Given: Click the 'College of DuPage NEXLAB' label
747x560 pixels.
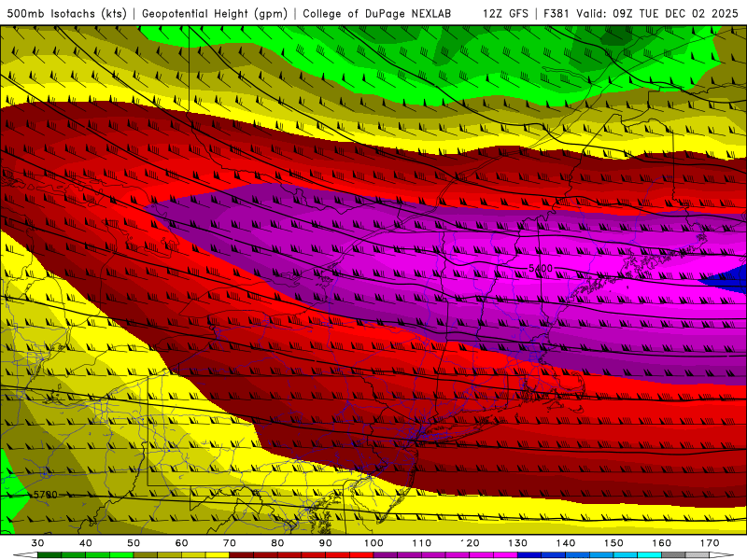Looking at the screenshot, I should (x=377, y=13).
